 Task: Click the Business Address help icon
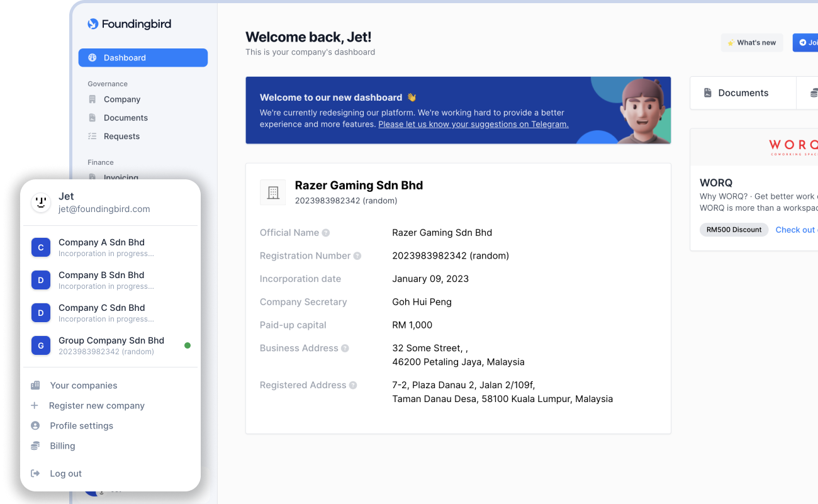click(345, 349)
